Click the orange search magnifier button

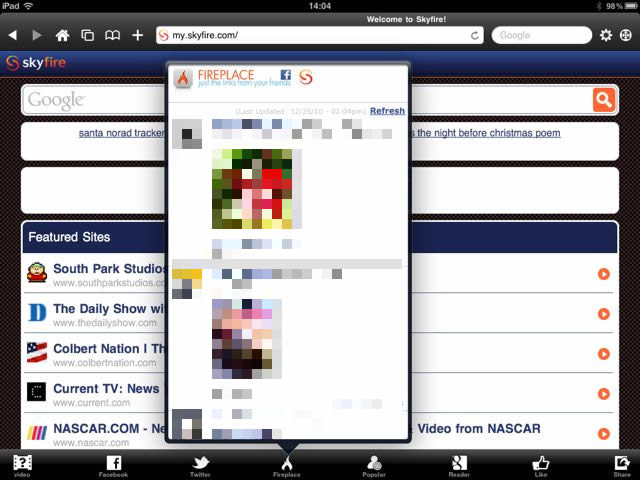604,99
